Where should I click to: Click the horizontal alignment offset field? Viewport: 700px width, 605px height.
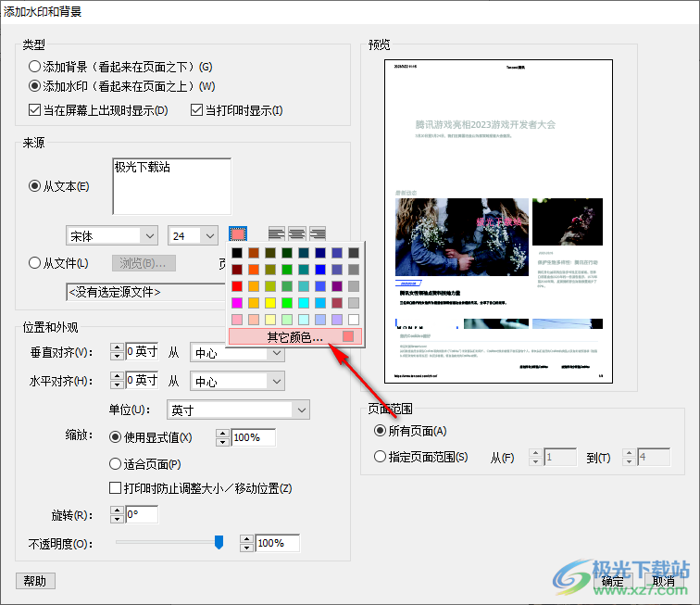[x=142, y=380]
